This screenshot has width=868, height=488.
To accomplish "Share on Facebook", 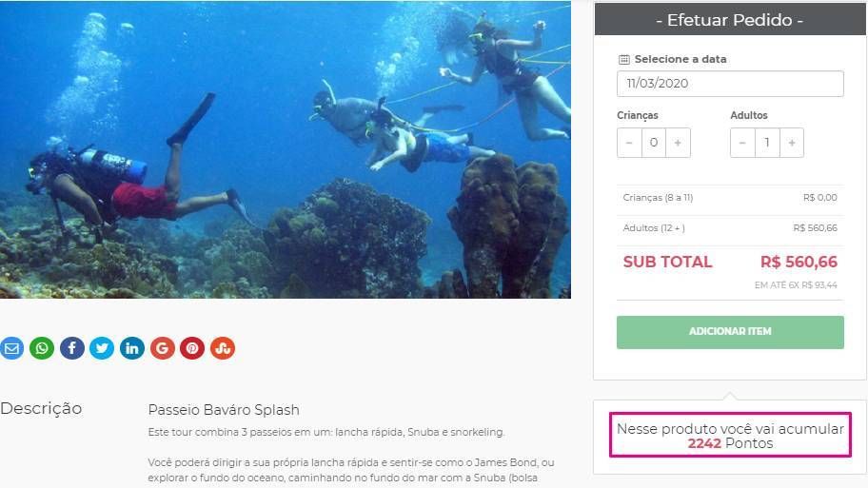I will 72,348.
